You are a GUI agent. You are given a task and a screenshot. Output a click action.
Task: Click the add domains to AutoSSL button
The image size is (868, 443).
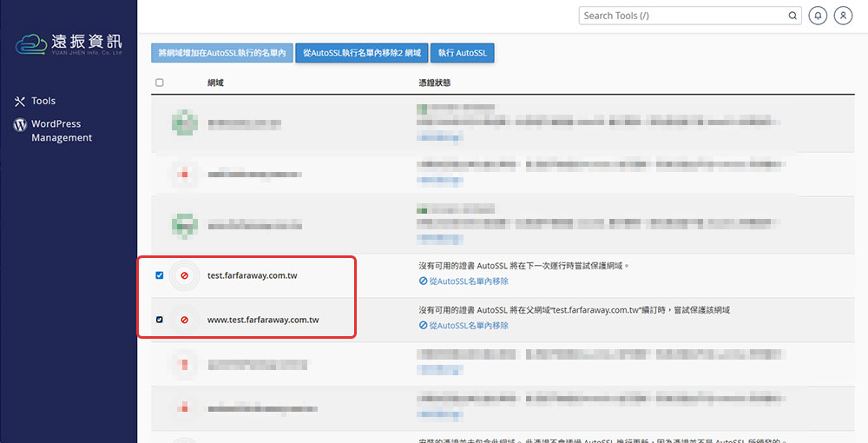(x=222, y=53)
